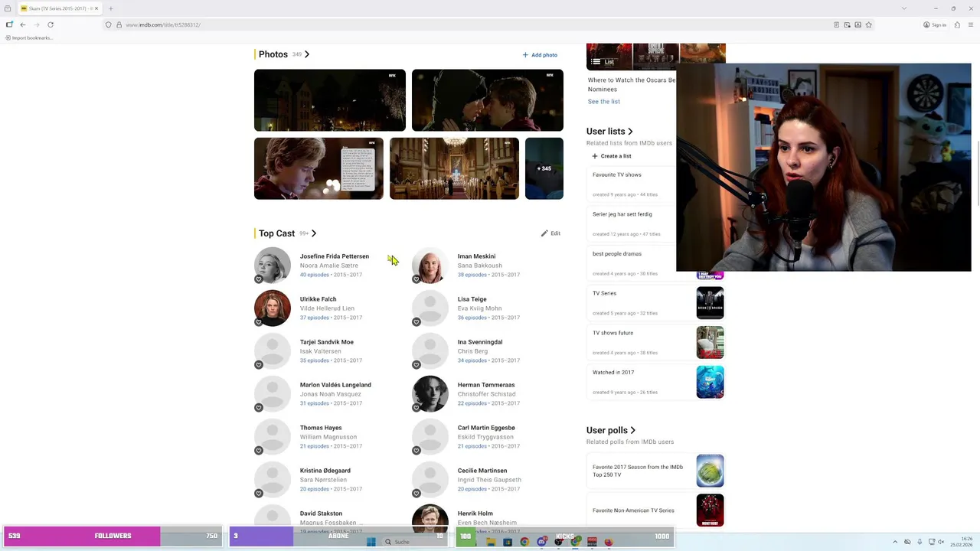Open the browser hamburger menu
Viewport: 980px width, 551px height.
click(x=970, y=24)
